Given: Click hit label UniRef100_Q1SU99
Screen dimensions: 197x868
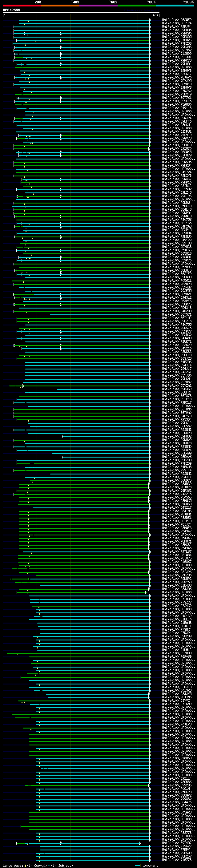Looking at the screenshot, I should click(x=177, y=54).
